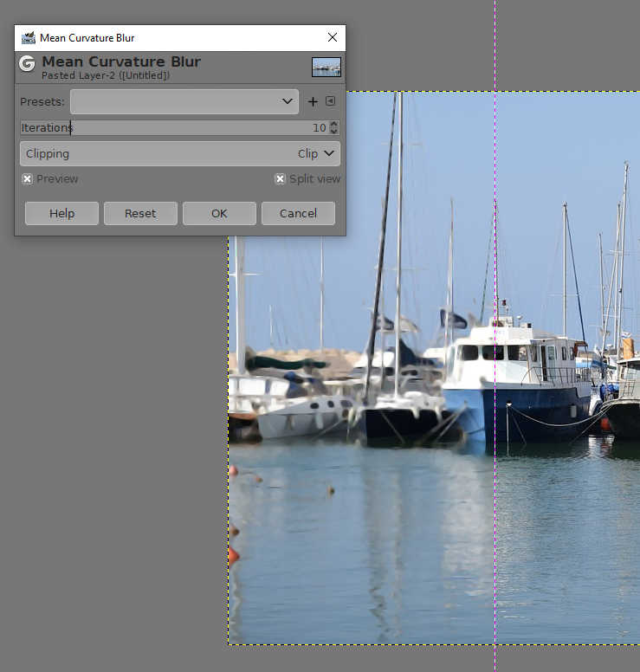Click the Help button
This screenshot has width=640, height=672.
(x=61, y=213)
